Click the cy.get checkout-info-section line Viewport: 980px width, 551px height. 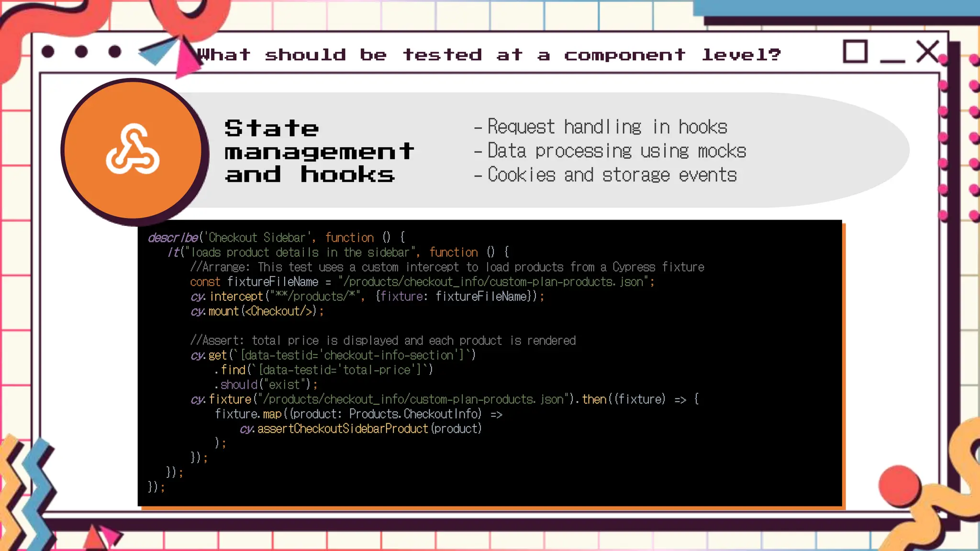click(333, 355)
